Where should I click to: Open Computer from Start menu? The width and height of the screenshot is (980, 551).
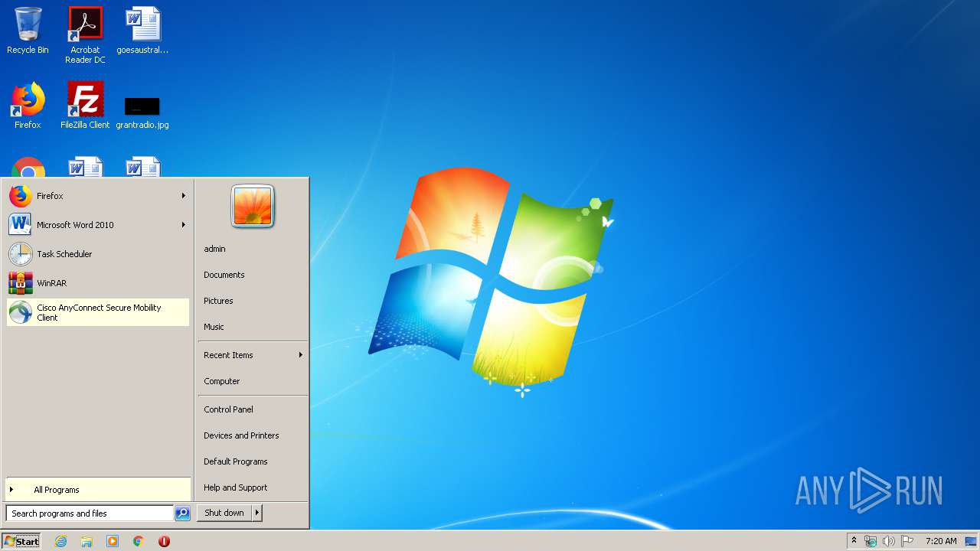click(222, 381)
